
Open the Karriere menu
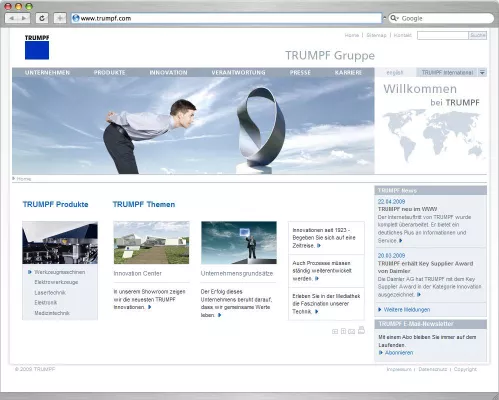click(348, 72)
